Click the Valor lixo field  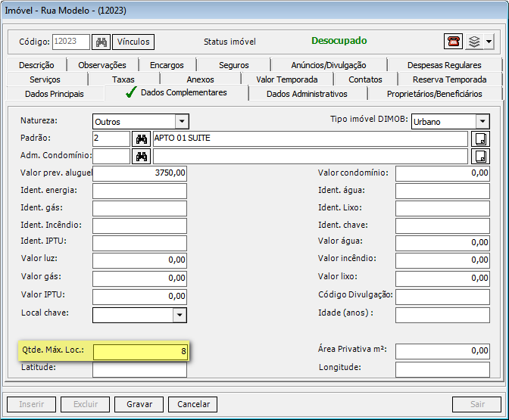point(442,279)
